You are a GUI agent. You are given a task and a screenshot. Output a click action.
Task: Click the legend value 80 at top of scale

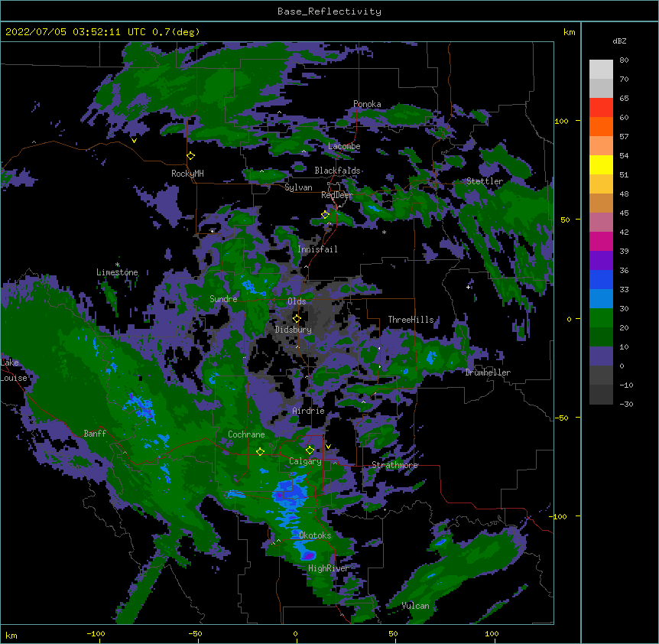coord(624,60)
